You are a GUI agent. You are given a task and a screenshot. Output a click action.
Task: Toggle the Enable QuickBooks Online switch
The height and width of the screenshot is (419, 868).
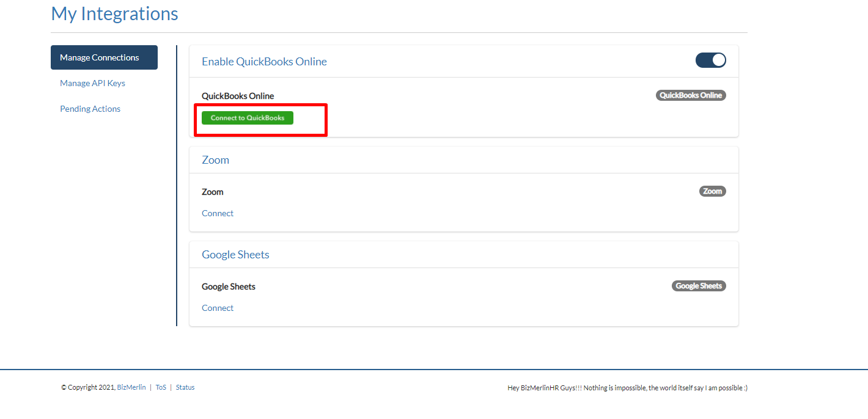[x=710, y=60]
